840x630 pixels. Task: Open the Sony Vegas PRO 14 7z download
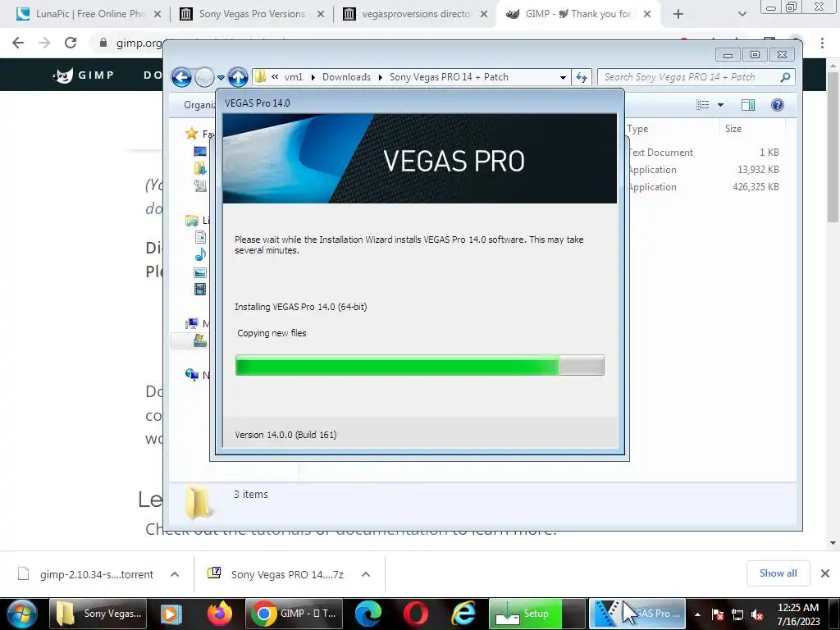(x=276, y=574)
